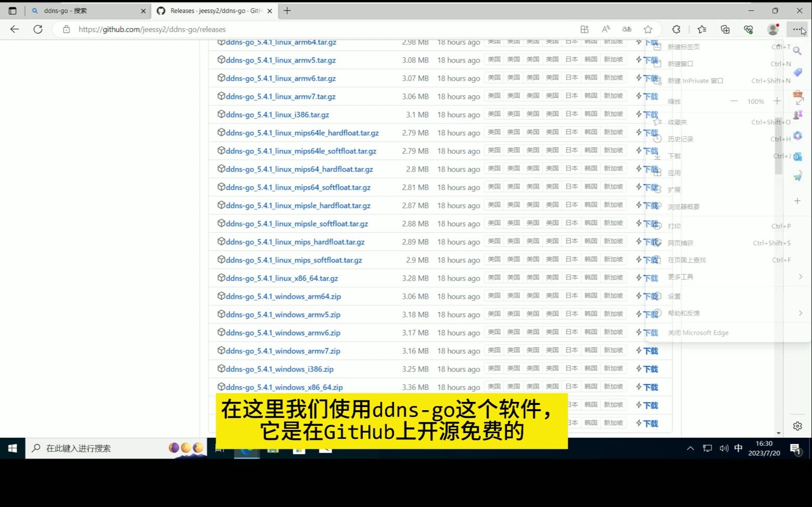Open sidebar settings gear icon

pyautogui.click(x=797, y=426)
